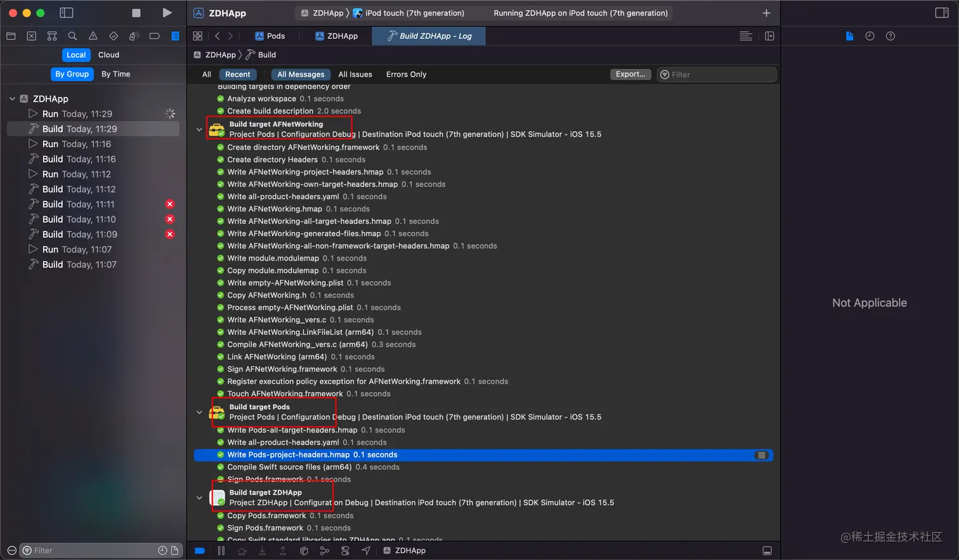Viewport: 959px width, 560px height.
Task: Collapse the ZDHApp group in navigator
Action: point(12,99)
